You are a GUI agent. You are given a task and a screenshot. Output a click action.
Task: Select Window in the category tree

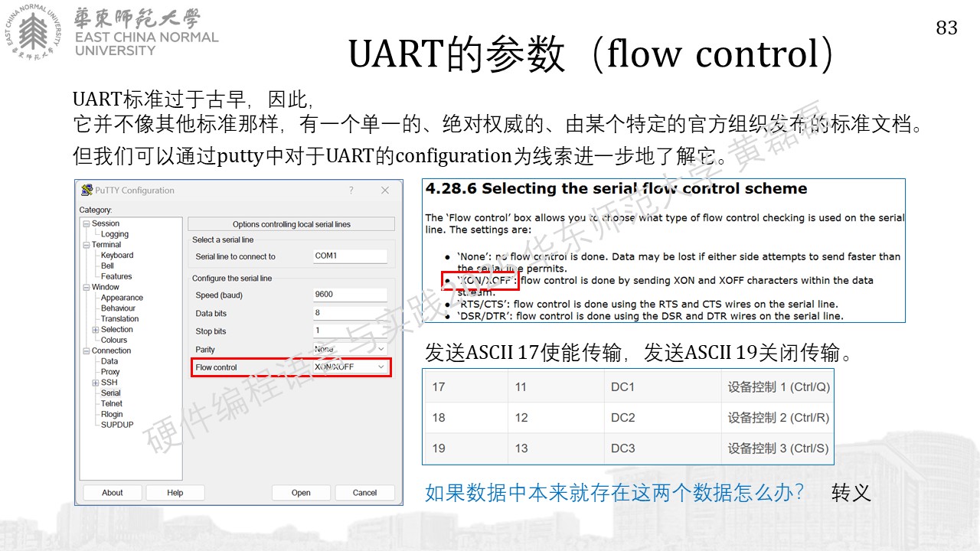point(106,287)
